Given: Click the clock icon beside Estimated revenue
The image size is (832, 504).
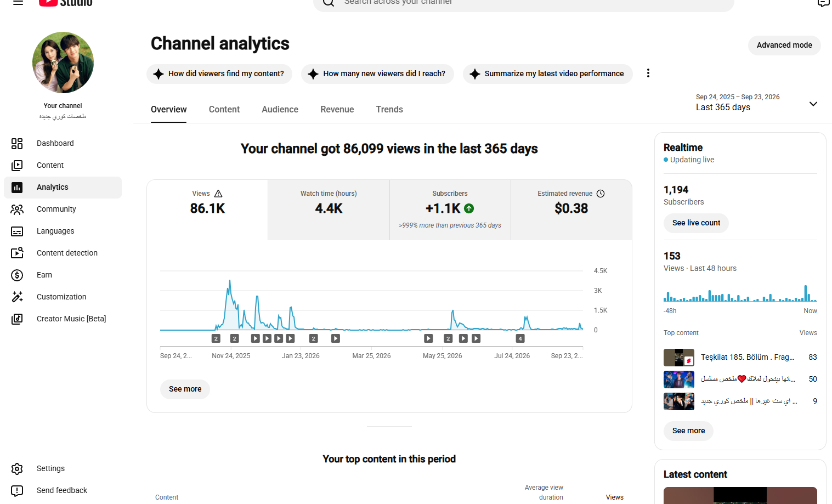Looking at the screenshot, I should click(601, 194).
